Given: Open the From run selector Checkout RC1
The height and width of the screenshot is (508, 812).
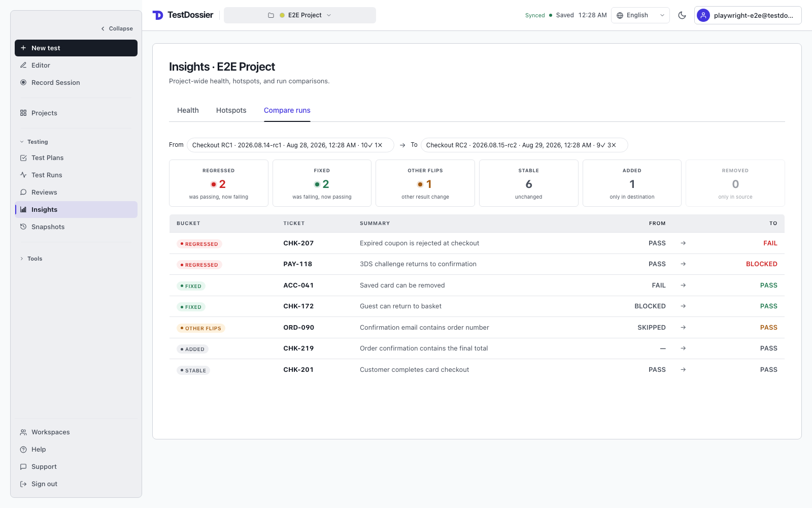Looking at the screenshot, I should pos(290,145).
